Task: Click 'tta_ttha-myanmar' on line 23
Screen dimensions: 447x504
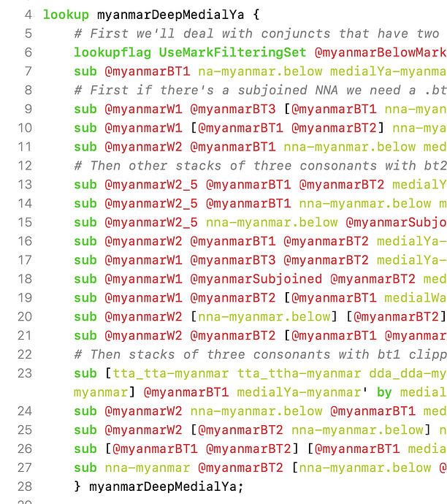Action: pos(299,374)
